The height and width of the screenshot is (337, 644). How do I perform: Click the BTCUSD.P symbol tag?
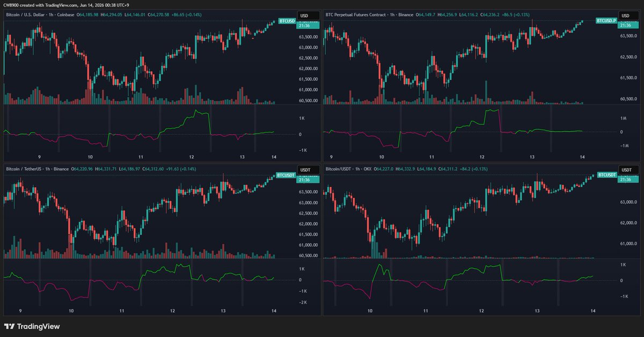click(x=606, y=20)
